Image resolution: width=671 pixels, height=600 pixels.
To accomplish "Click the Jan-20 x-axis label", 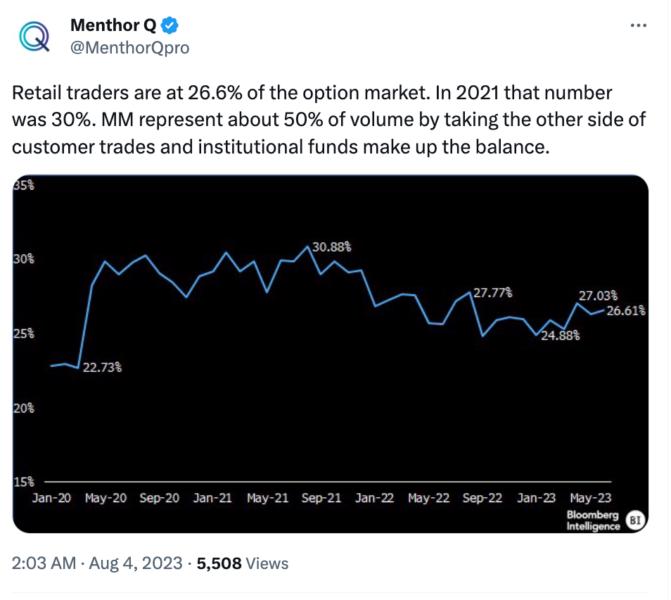I will [x=51, y=497].
